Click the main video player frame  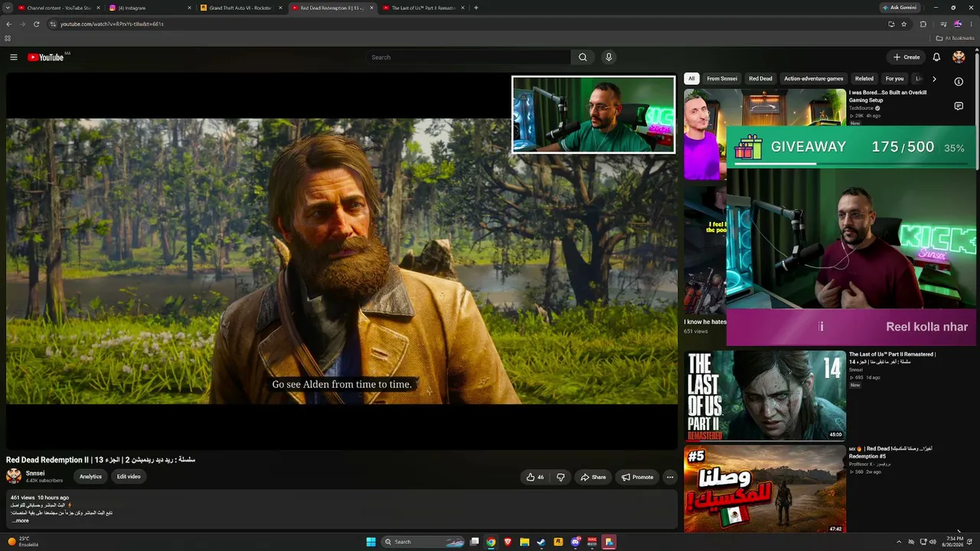[x=341, y=261]
